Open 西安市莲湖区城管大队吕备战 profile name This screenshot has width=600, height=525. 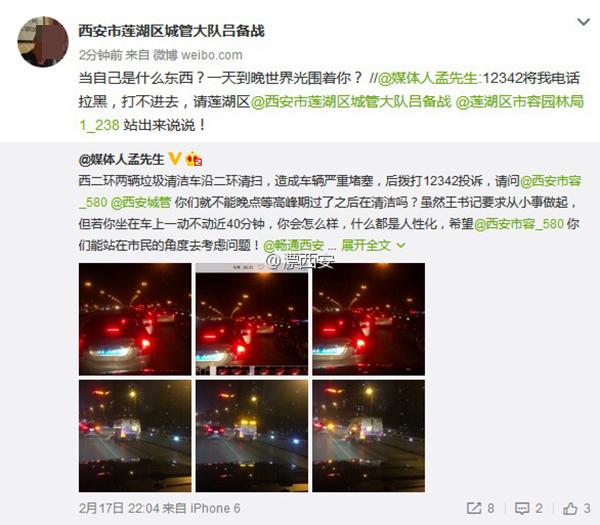(x=171, y=31)
